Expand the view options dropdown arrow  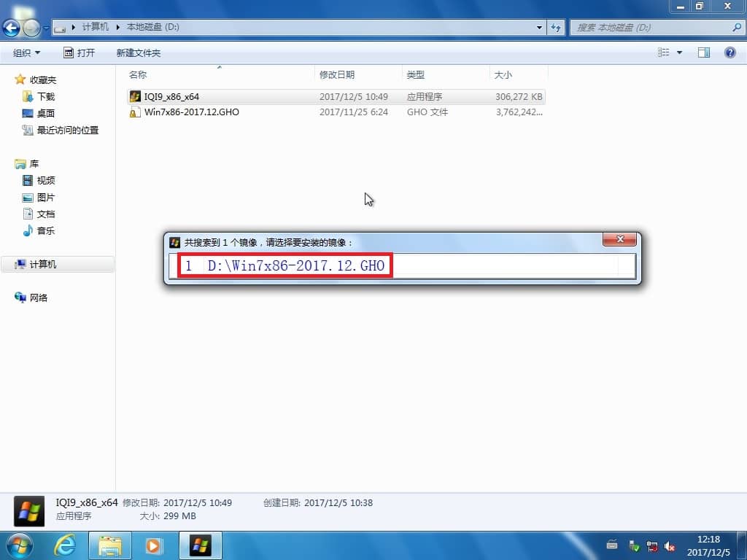point(680,52)
